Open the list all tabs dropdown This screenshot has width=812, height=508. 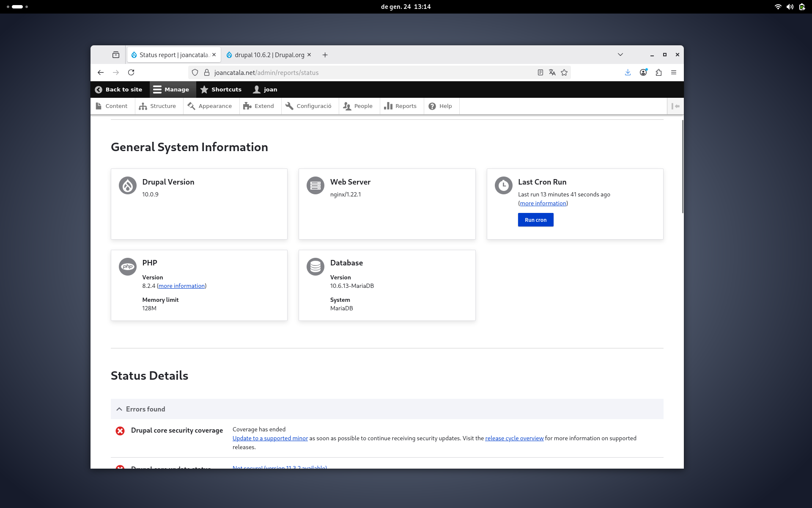[620, 55]
